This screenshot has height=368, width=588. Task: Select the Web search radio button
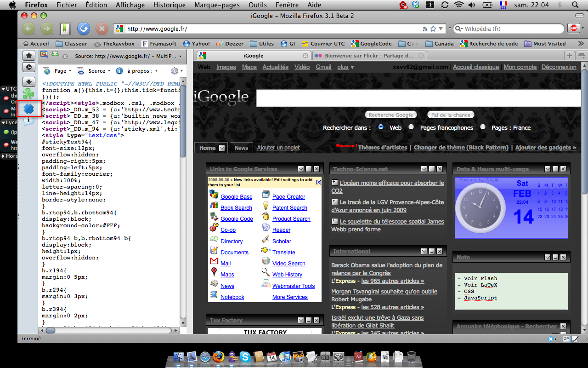pos(381,127)
